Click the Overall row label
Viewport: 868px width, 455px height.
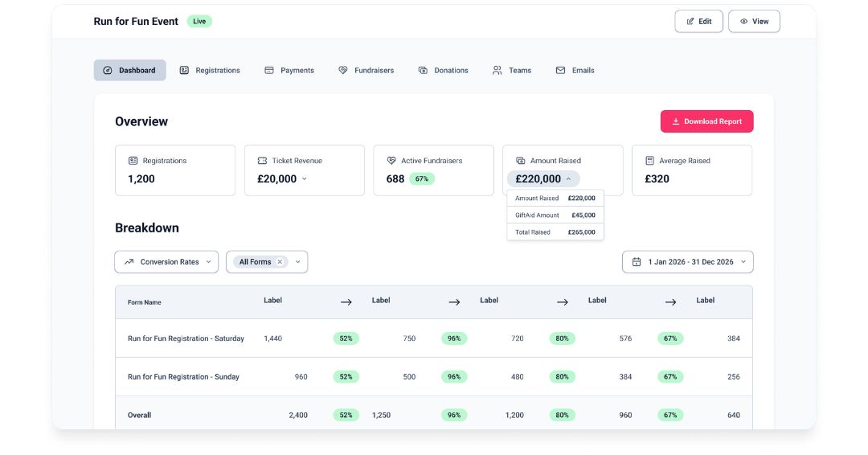pyautogui.click(x=140, y=415)
